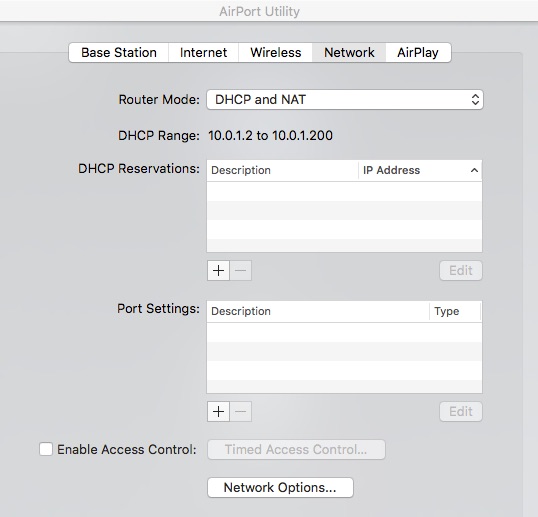Switch to the Internet tab
538x517 pixels.
(203, 52)
